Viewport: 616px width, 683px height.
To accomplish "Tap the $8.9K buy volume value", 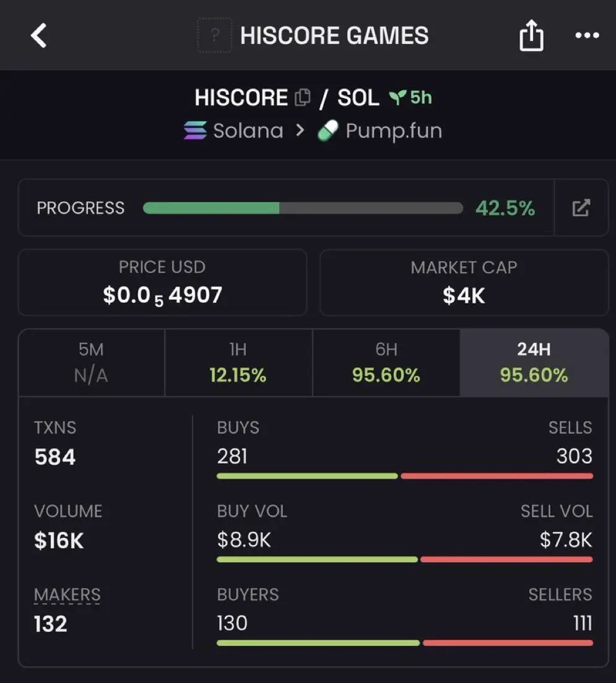I will click(244, 540).
